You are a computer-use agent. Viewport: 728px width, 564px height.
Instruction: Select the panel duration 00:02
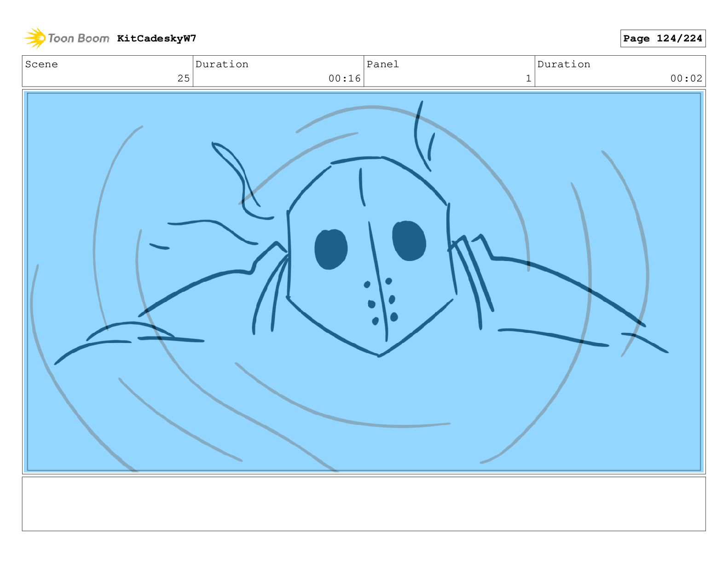[x=686, y=78]
